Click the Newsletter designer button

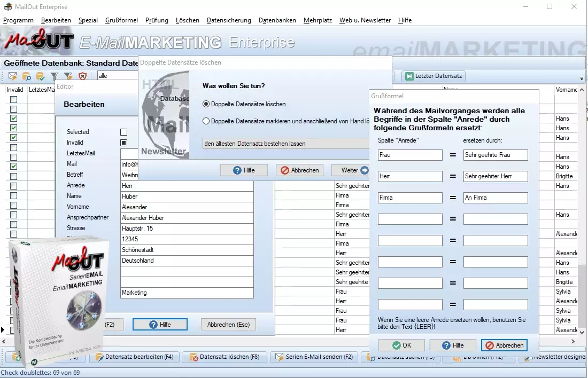(553, 357)
